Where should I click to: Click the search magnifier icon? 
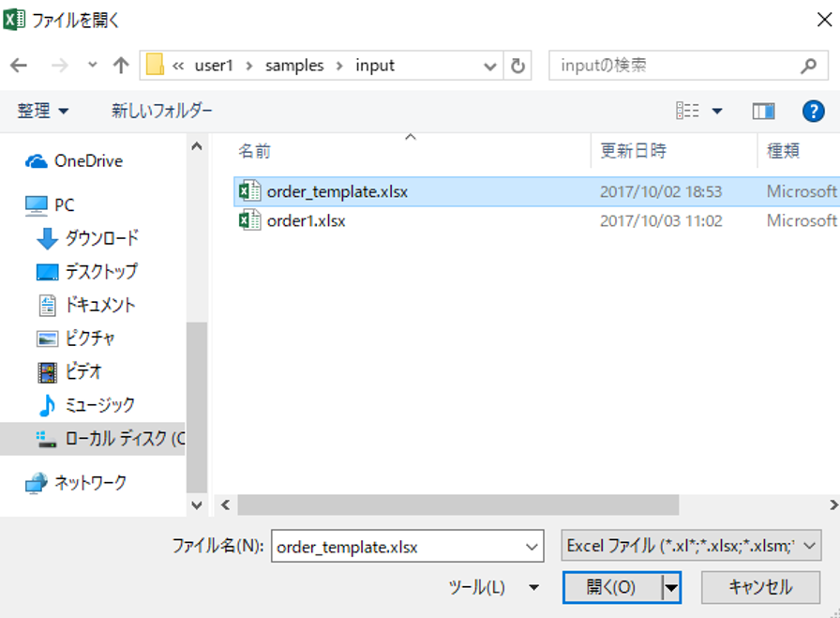tap(808, 66)
